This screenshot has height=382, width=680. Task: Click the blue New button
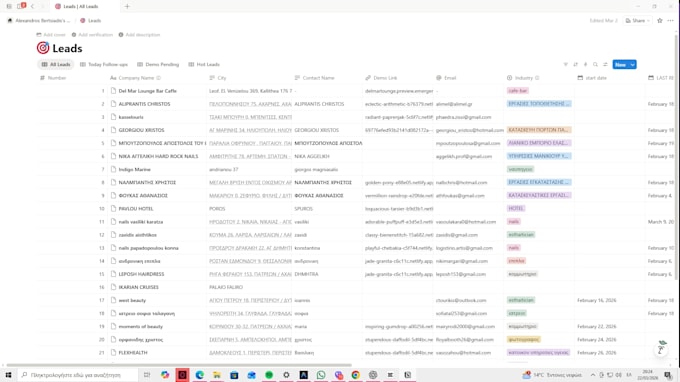click(x=621, y=65)
